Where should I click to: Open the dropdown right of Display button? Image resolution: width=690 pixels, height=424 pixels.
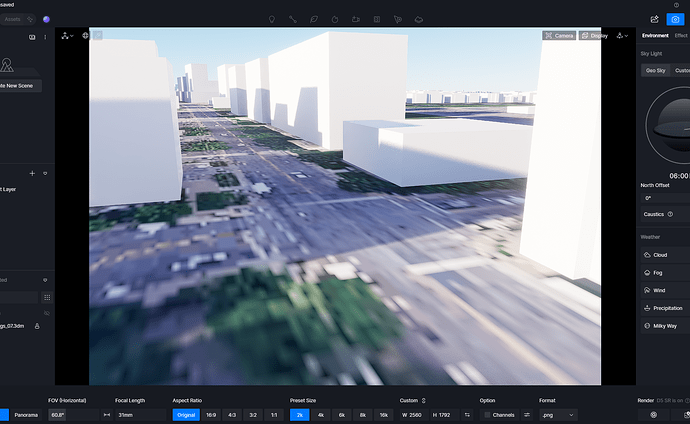click(x=622, y=36)
